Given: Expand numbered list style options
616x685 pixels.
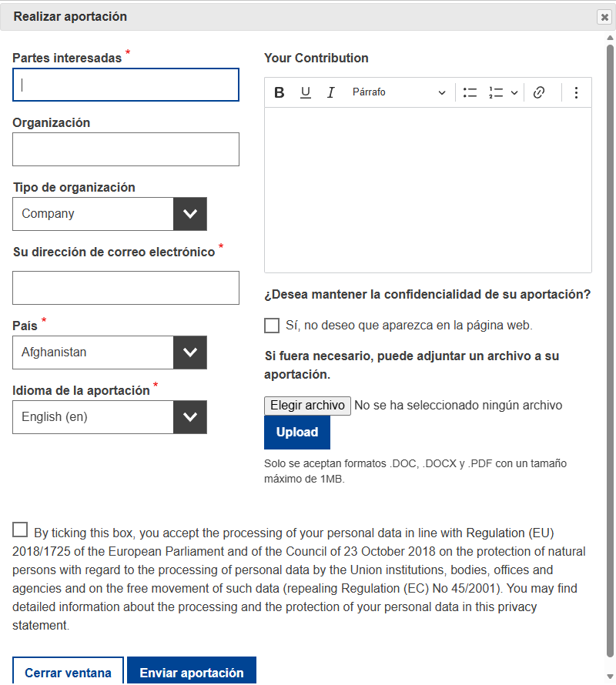Looking at the screenshot, I should tap(514, 92).
